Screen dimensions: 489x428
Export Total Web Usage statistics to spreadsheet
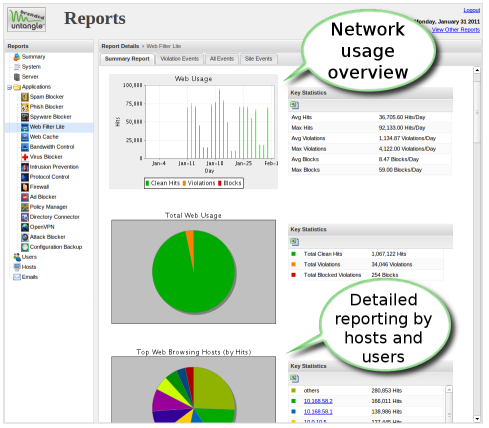[x=294, y=242]
